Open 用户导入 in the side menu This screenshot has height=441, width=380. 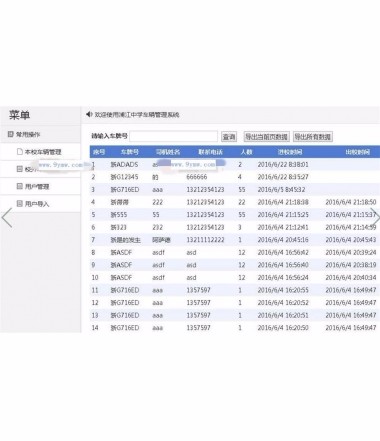(37, 204)
